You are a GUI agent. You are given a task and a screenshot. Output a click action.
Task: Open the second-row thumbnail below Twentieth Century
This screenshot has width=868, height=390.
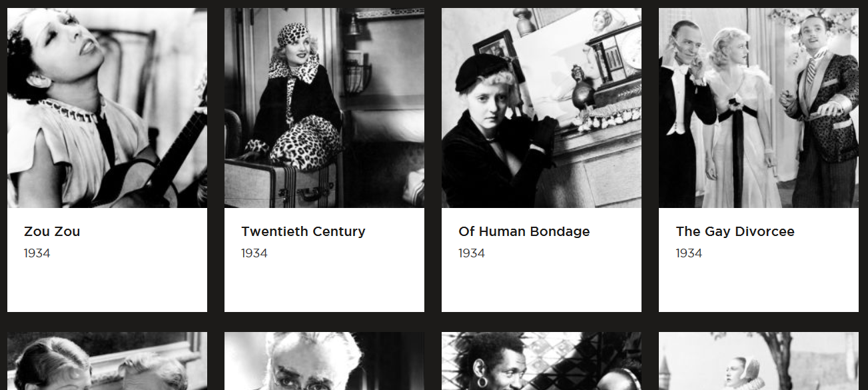pyautogui.click(x=324, y=361)
